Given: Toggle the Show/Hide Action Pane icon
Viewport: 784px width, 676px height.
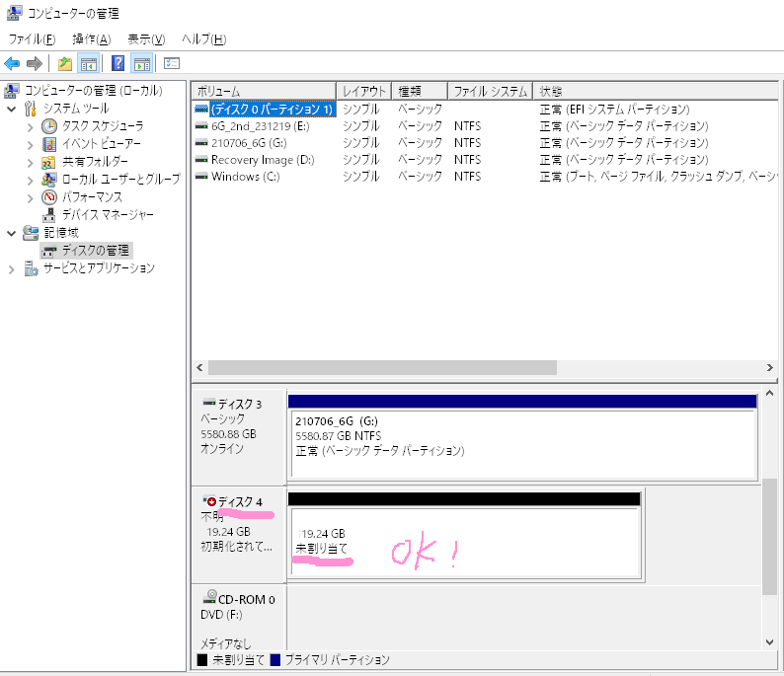Looking at the screenshot, I should point(142,64).
